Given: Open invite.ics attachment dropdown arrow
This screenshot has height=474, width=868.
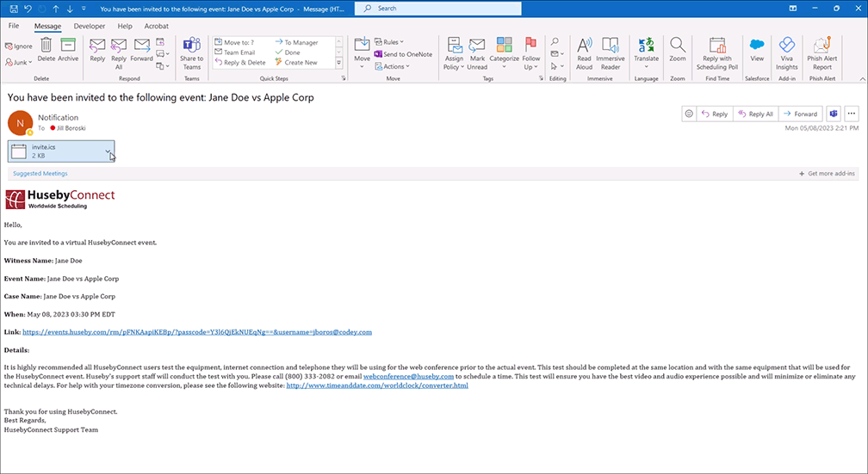Looking at the screenshot, I should (x=108, y=151).
